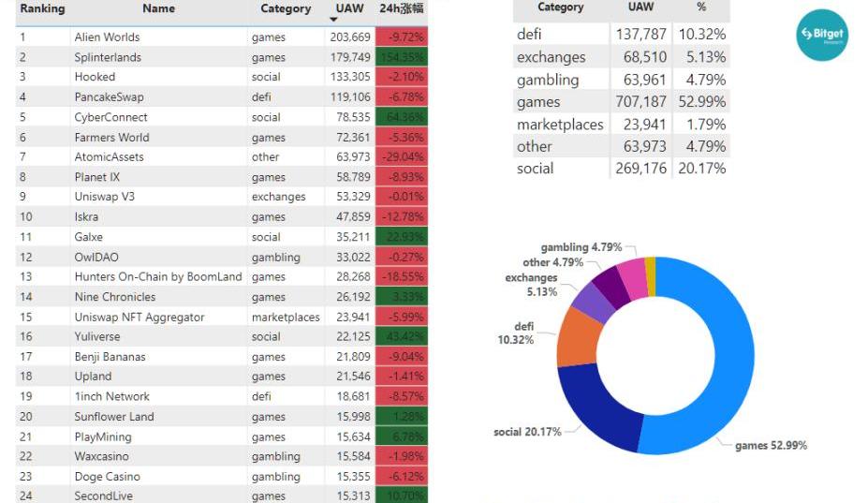868x503 pixels.
Task: Click the orange defi donut segment
Action: 580,339
